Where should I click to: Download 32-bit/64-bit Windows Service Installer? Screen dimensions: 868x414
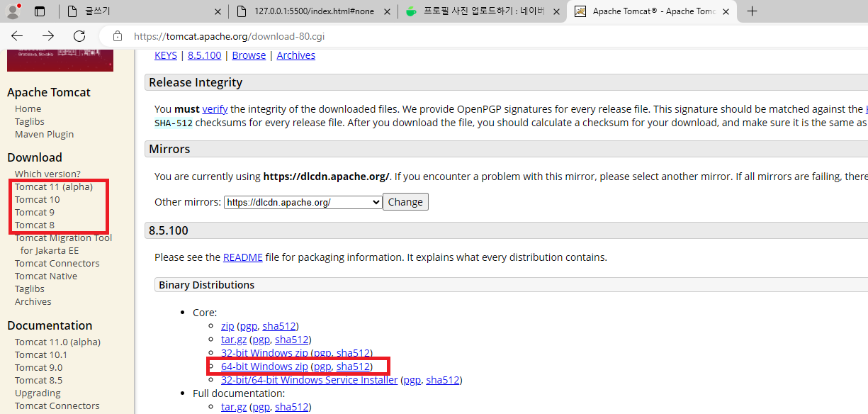point(310,380)
